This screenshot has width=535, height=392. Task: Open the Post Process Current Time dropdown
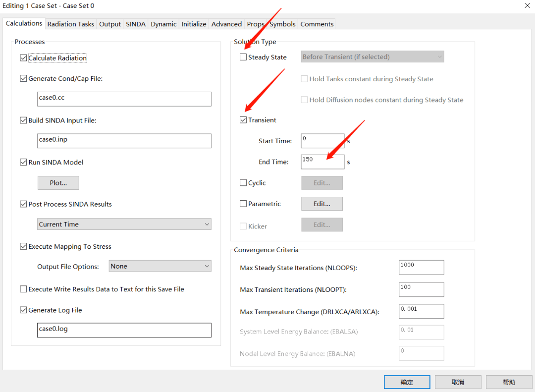[x=124, y=224]
